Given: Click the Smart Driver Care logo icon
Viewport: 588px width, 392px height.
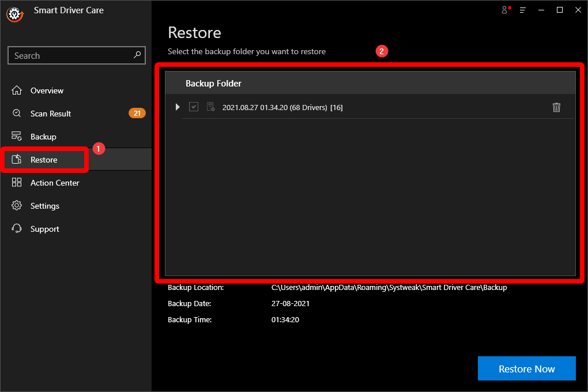Looking at the screenshot, I should pos(15,14).
